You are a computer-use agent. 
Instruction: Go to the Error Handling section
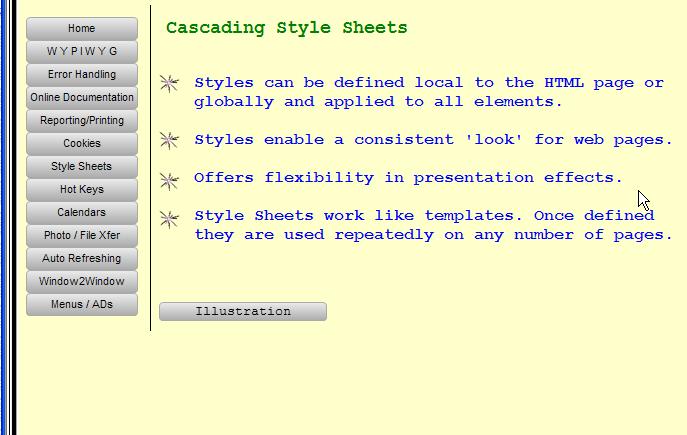pyautogui.click(x=82, y=75)
